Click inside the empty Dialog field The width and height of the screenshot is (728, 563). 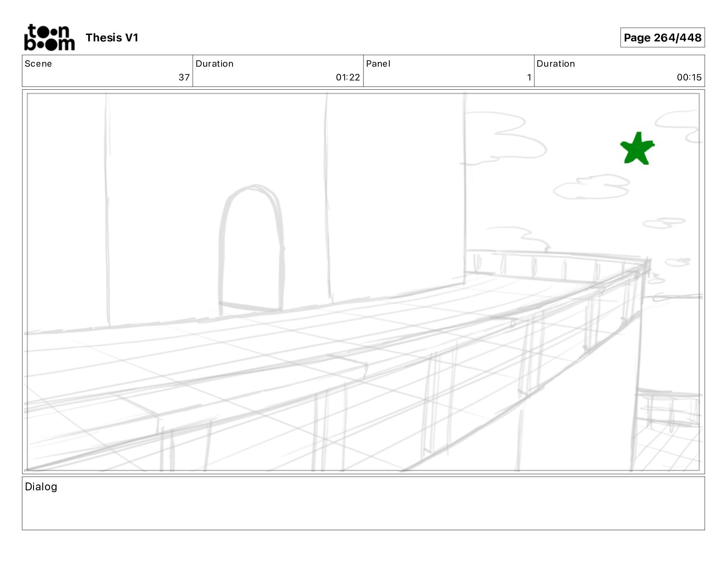tap(363, 503)
